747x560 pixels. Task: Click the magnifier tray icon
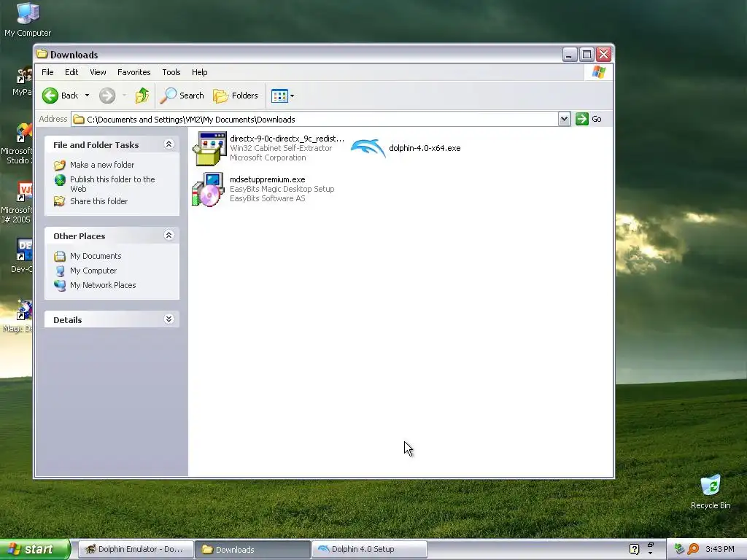pos(693,549)
